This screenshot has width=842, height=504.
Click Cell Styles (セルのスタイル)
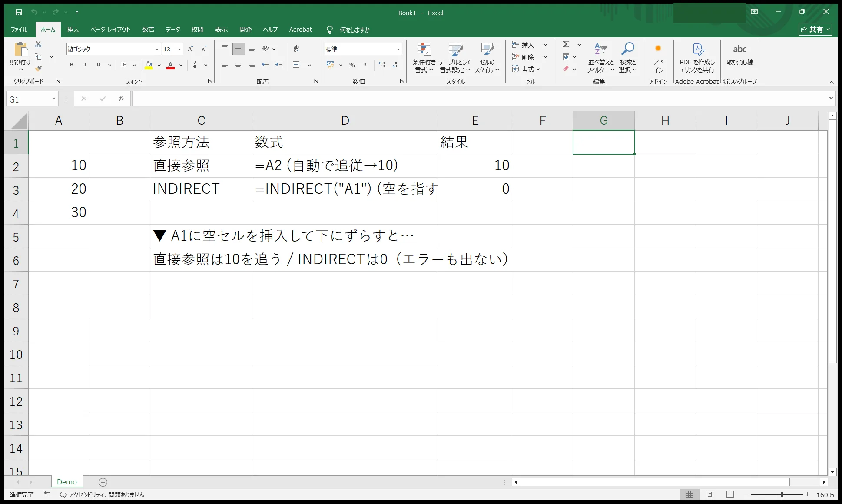[x=487, y=58]
